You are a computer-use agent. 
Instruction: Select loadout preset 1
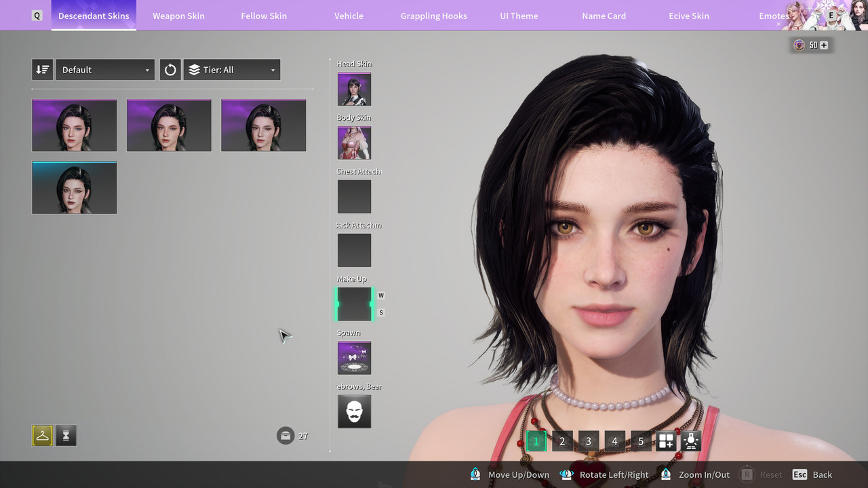(x=536, y=441)
